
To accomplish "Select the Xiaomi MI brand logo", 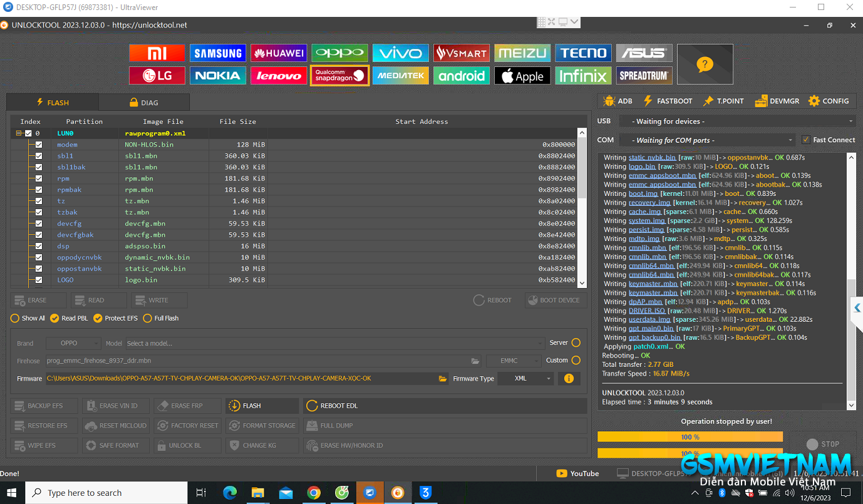I will click(157, 53).
